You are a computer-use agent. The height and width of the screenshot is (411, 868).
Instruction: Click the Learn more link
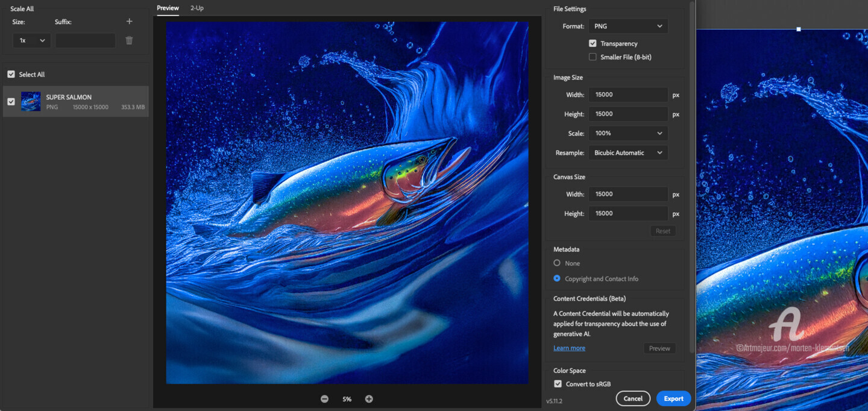tap(569, 348)
